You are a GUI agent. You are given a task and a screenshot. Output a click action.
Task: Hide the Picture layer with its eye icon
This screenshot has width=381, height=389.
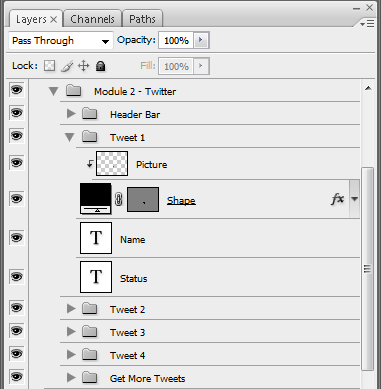pyautogui.click(x=17, y=163)
